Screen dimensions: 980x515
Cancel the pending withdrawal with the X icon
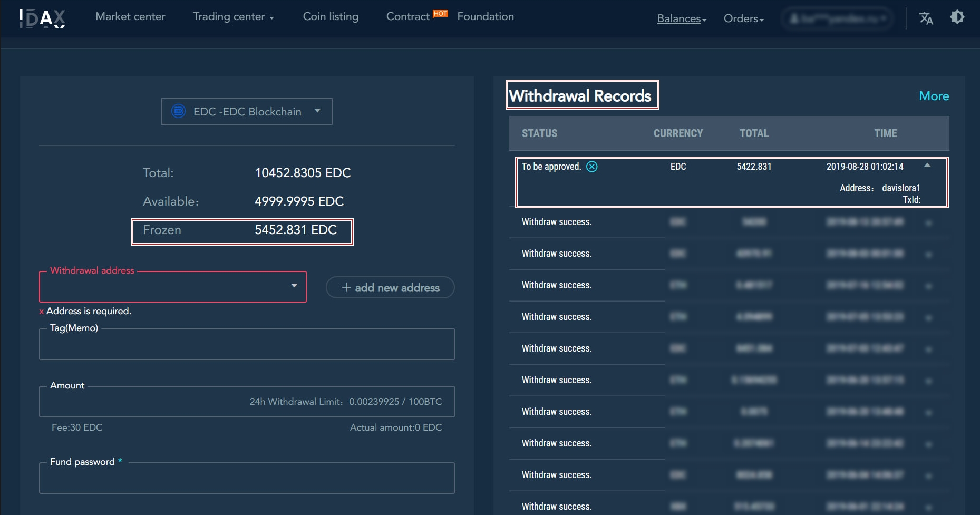pos(592,167)
